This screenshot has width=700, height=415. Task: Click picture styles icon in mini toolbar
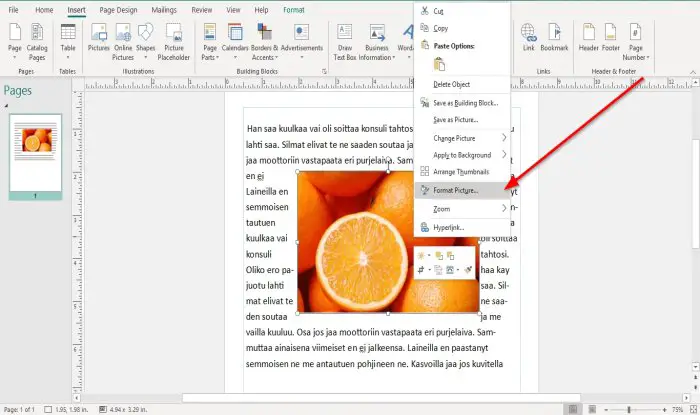450,270
